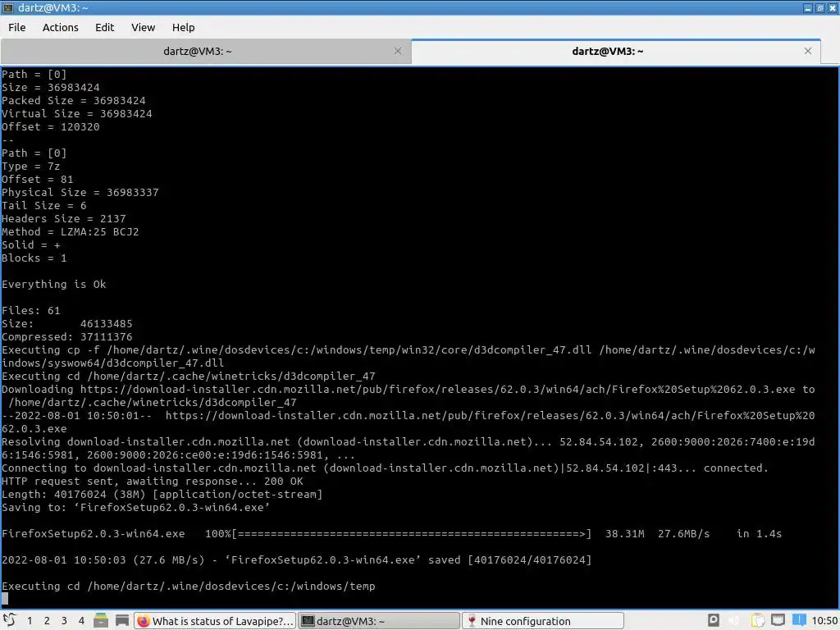Open the Edit menu
This screenshot has height=630, width=840.
pyautogui.click(x=104, y=27)
